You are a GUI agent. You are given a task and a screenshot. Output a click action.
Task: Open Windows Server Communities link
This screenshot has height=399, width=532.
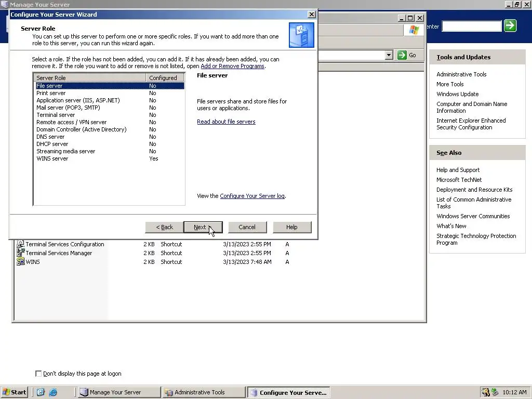point(473,216)
